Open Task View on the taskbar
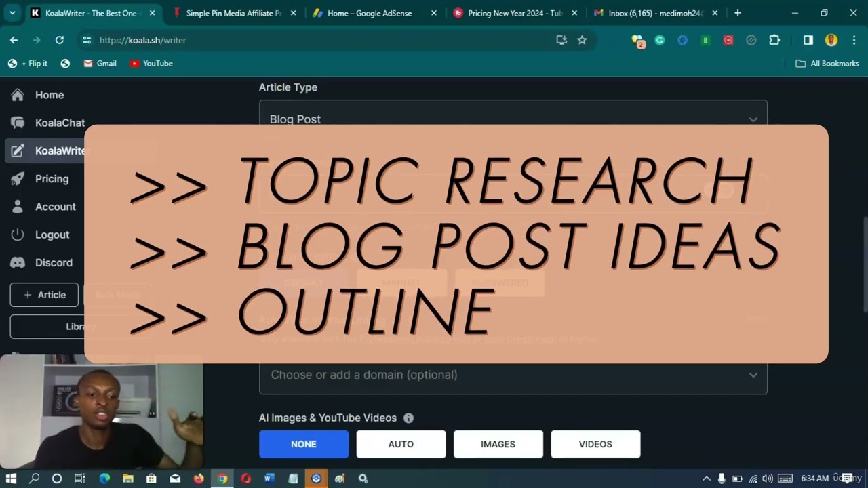Viewport: 868px width, 488px height. click(x=79, y=479)
